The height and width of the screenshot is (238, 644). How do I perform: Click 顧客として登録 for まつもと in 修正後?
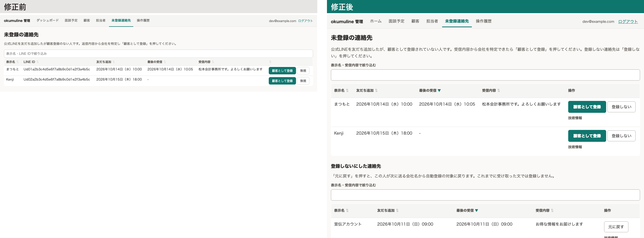[587, 107]
